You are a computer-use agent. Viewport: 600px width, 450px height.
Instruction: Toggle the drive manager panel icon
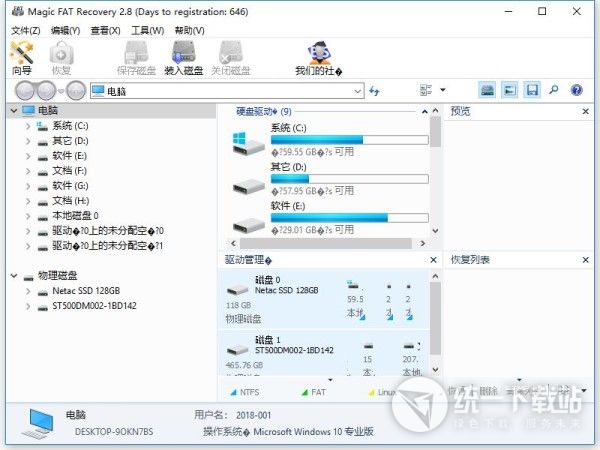point(487,90)
